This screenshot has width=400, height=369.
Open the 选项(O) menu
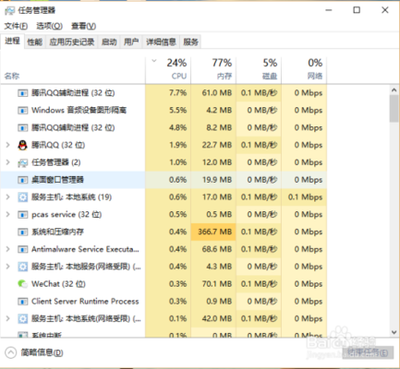[49, 26]
